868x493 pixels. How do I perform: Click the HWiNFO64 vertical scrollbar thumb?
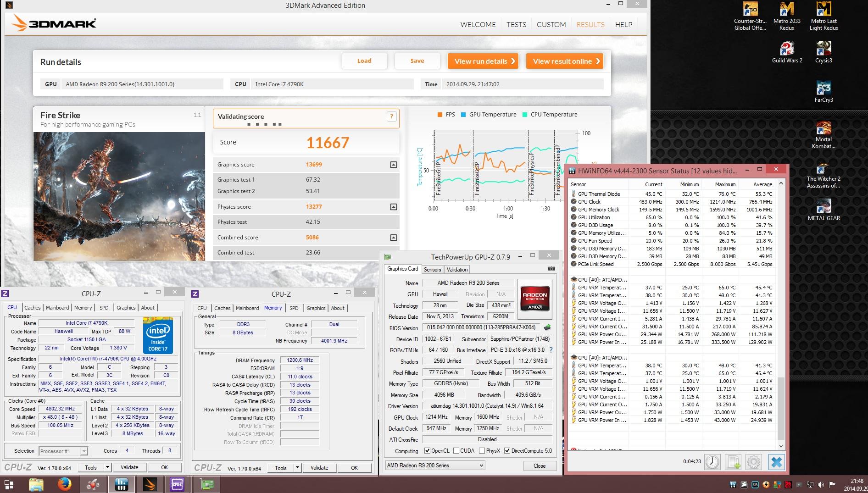[x=781, y=408]
